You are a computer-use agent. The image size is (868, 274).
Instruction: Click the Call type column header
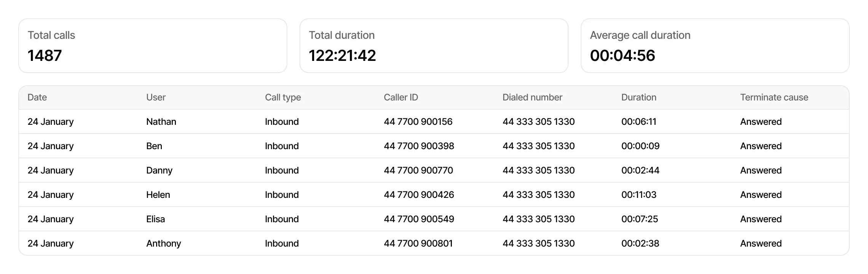283,97
